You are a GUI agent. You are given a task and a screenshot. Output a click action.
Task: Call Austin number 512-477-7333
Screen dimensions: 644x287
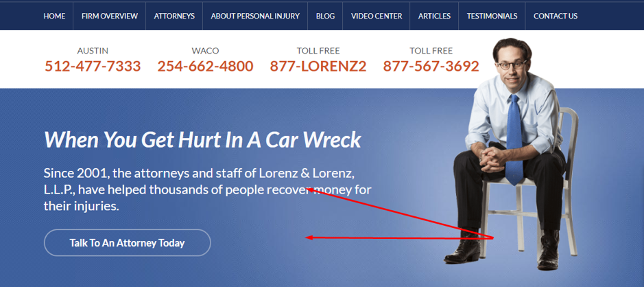tap(93, 66)
